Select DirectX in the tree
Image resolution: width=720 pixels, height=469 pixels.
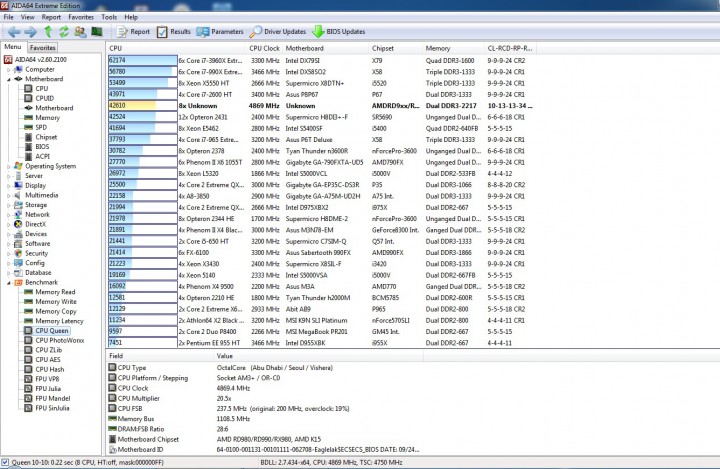(x=35, y=224)
